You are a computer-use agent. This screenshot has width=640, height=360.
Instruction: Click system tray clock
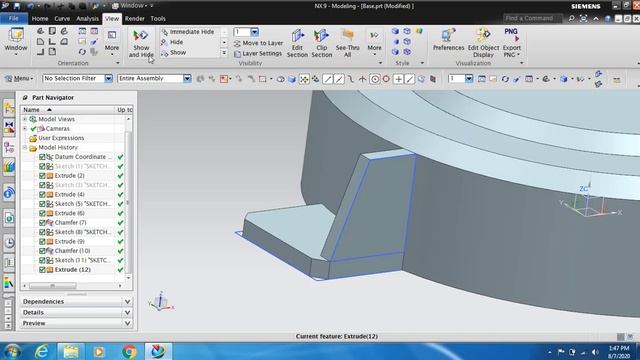pyautogui.click(x=619, y=352)
